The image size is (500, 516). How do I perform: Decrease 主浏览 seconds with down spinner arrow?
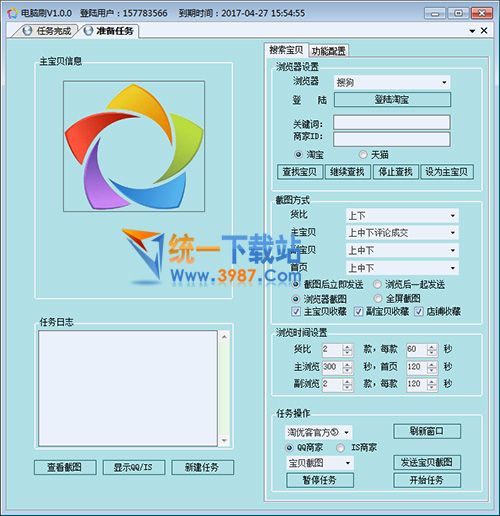(347, 370)
